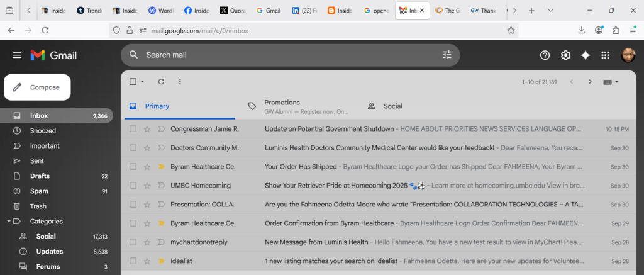Open Update on Potential Government Shutdown email
Screen dimensions: 644x275
click(377, 129)
